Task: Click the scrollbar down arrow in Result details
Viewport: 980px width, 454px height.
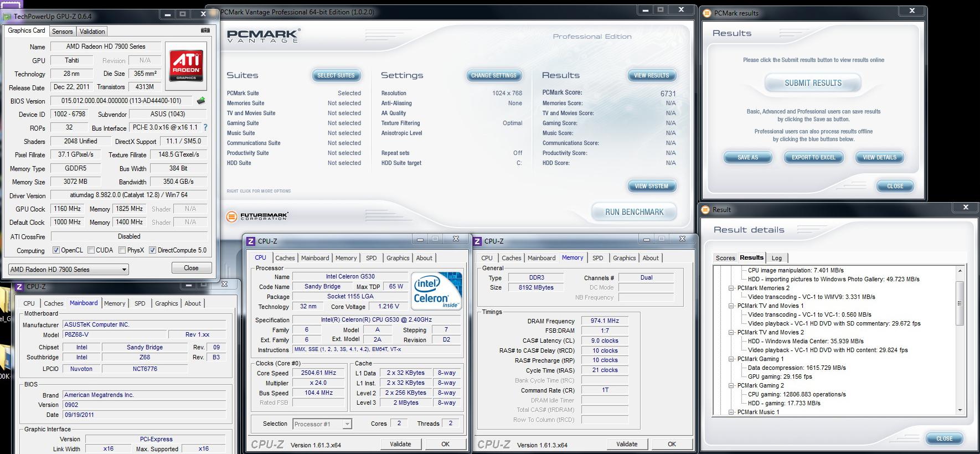Action: pos(960,410)
